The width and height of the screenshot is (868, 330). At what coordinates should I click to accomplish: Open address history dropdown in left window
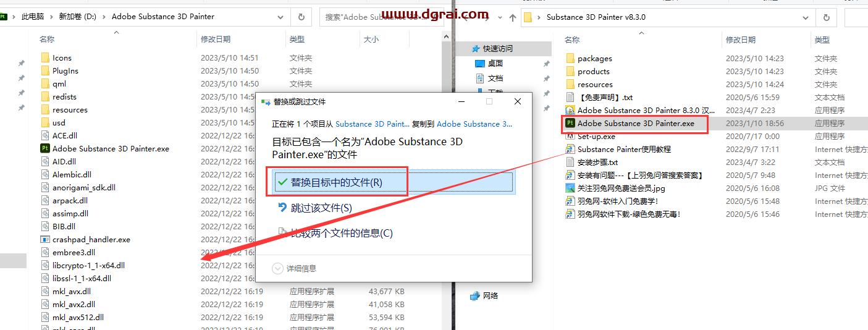pyautogui.click(x=280, y=17)
